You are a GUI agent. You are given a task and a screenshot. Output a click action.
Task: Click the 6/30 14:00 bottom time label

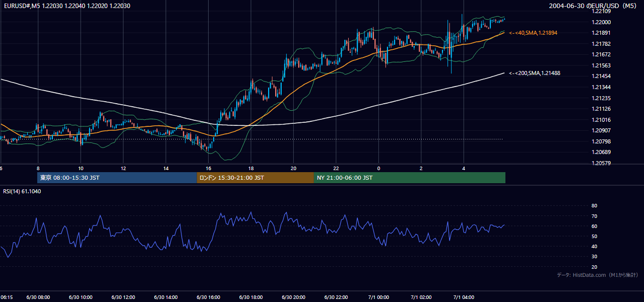pyautogui.click(x=166, y=297)
